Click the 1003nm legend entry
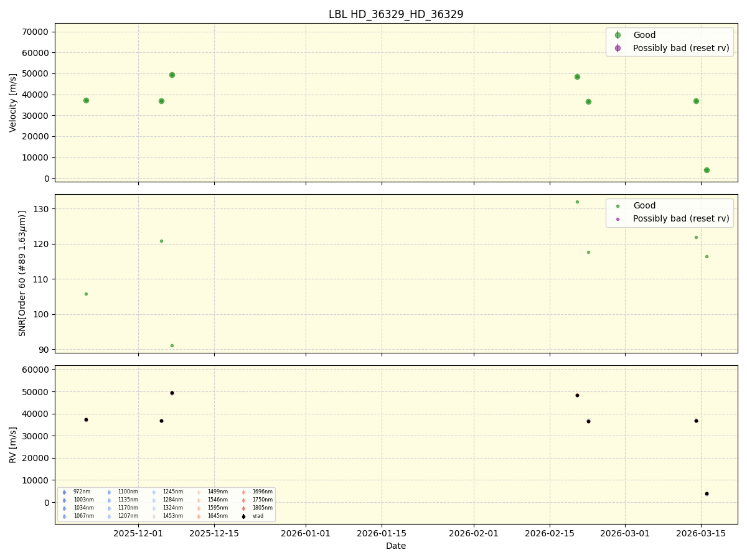Viewport: 747px width, 560px height. (x=83, y=500)
